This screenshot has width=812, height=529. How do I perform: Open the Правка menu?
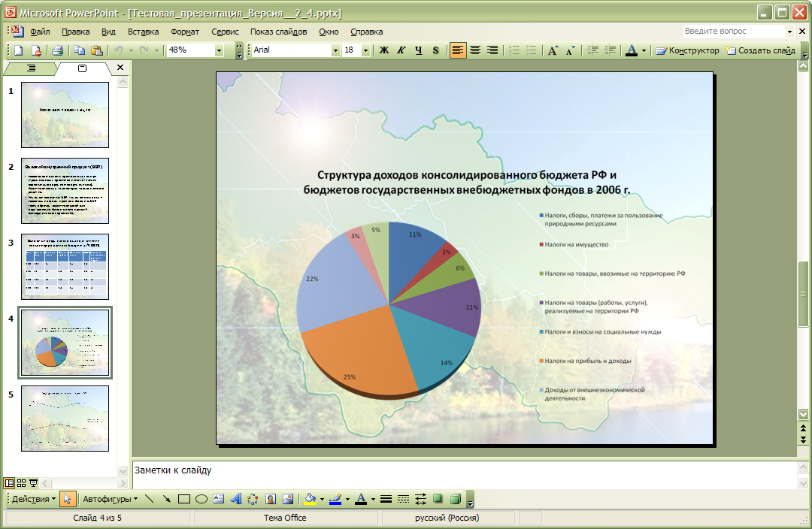tap(76, 32)
